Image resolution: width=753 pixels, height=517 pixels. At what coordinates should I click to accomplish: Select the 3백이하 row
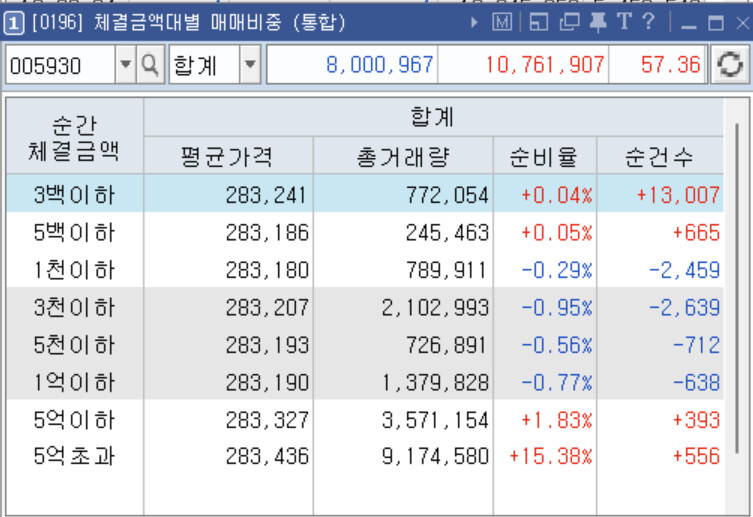pos(364,193)
